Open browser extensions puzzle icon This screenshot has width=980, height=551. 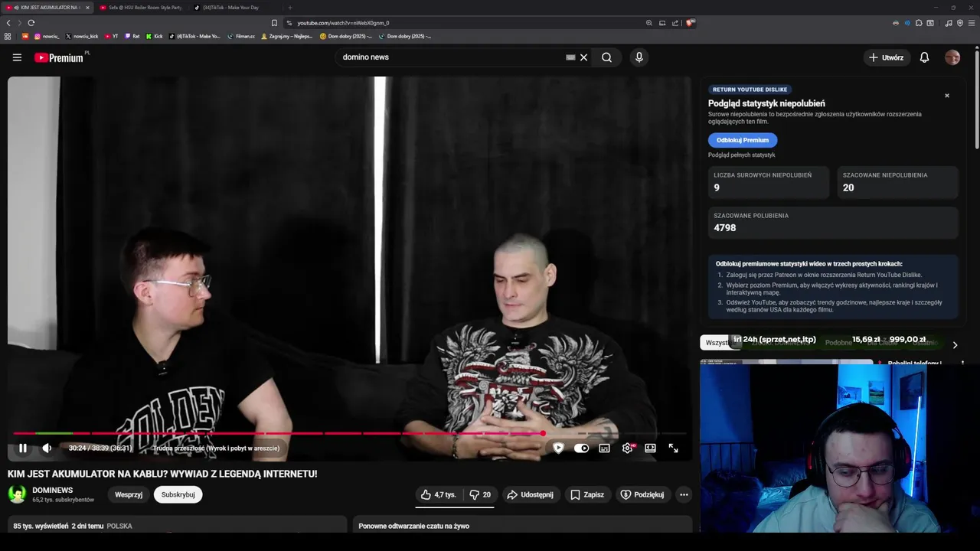(919, 23)
